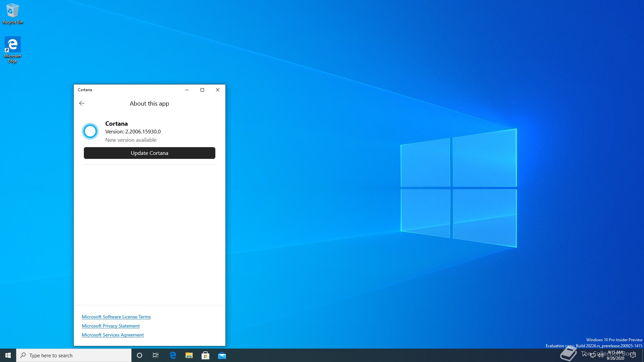Open the Mail app from taskbar
This screenshot has height=362, width=644.
(222, 355)
